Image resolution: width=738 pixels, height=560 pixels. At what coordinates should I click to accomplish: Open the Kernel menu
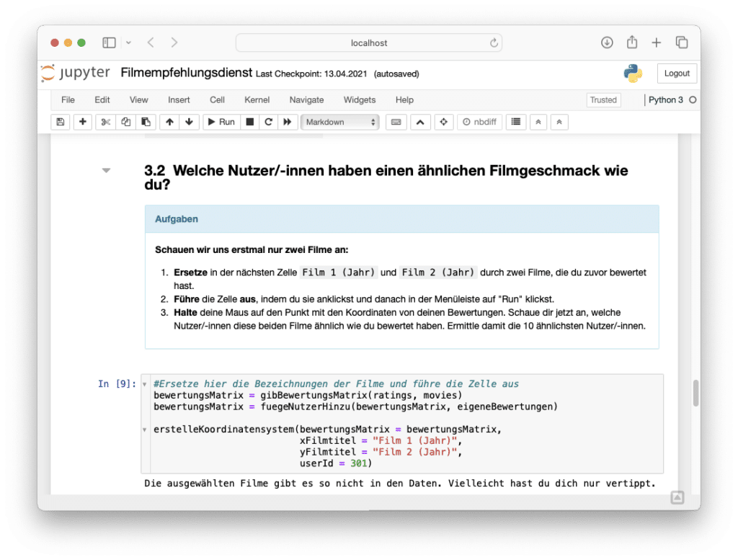click(x=257, y=99)
